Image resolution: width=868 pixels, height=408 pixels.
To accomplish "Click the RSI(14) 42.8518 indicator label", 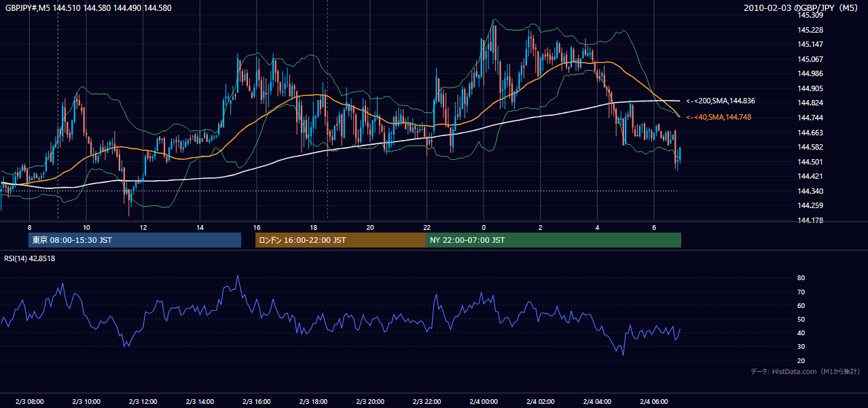I will click(x=30, y=258).
